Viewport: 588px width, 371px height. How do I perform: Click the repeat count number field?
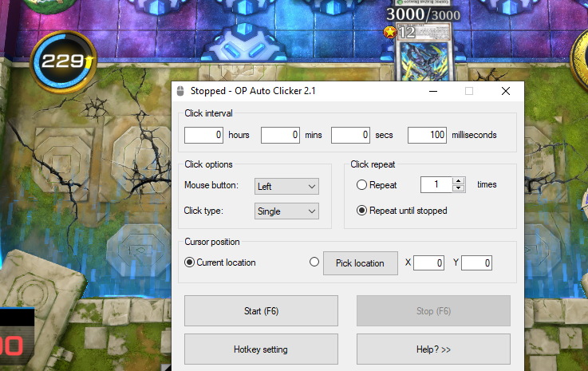[436, 184]
